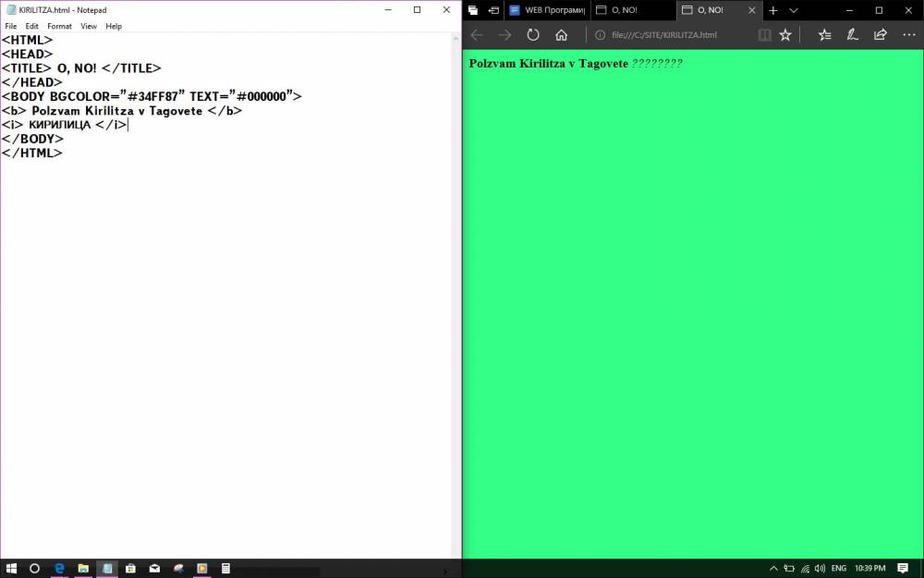This screenshot has height=578, width=924.
Task: Select Notepad on the taskbar
Action: 107,569
